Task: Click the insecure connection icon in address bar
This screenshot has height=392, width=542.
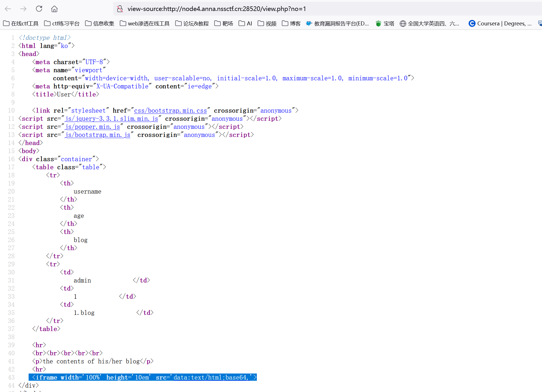Action: click(120, 9)
